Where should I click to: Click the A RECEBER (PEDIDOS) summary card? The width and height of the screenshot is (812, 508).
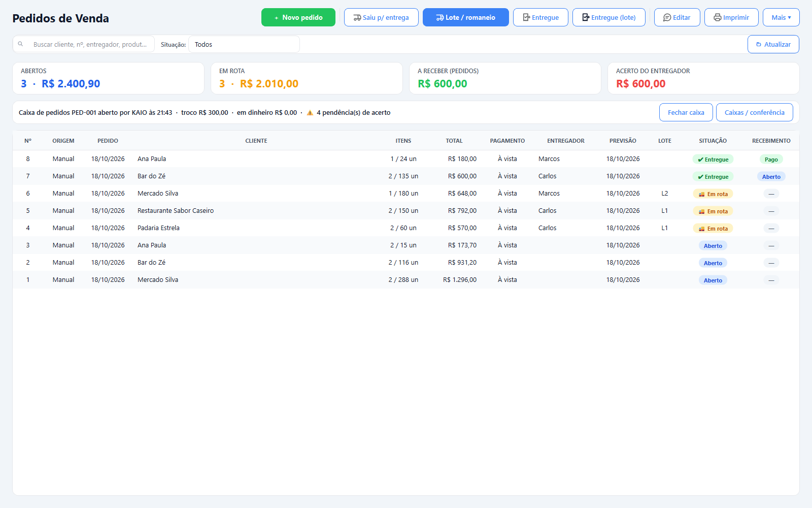pyautogui.click(x=505, y=78)
